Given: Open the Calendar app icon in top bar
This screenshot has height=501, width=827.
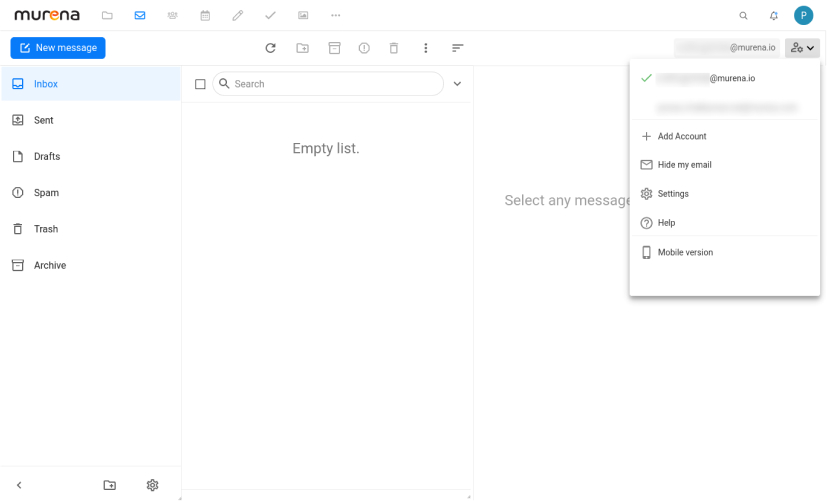Looking at the screenshot, I should 205,16.
